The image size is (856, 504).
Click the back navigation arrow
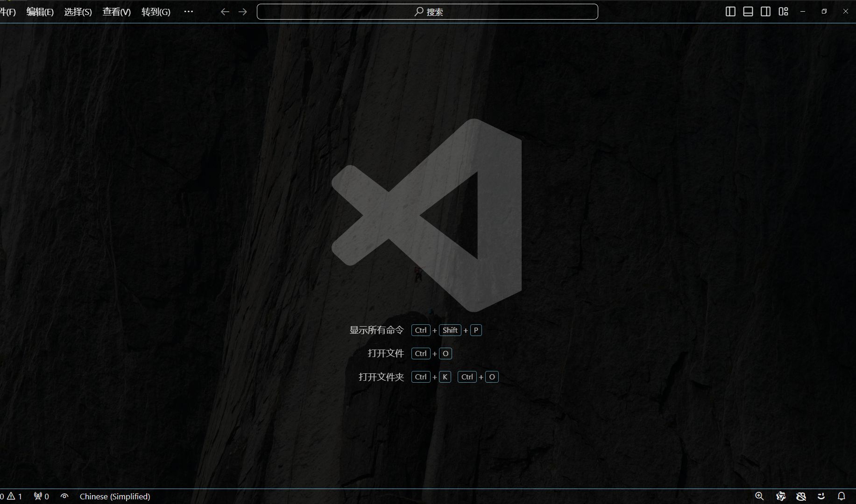[x=225, y=12]
